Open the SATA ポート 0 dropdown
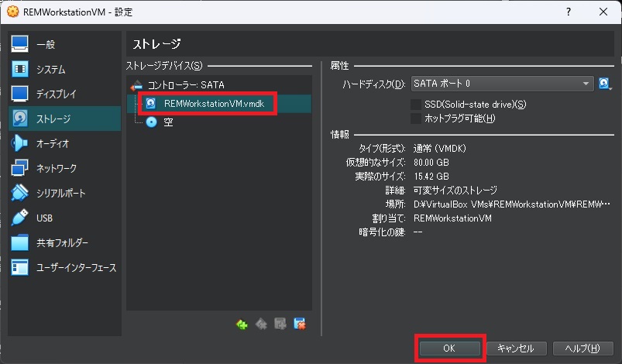 (x=502, y=84)
